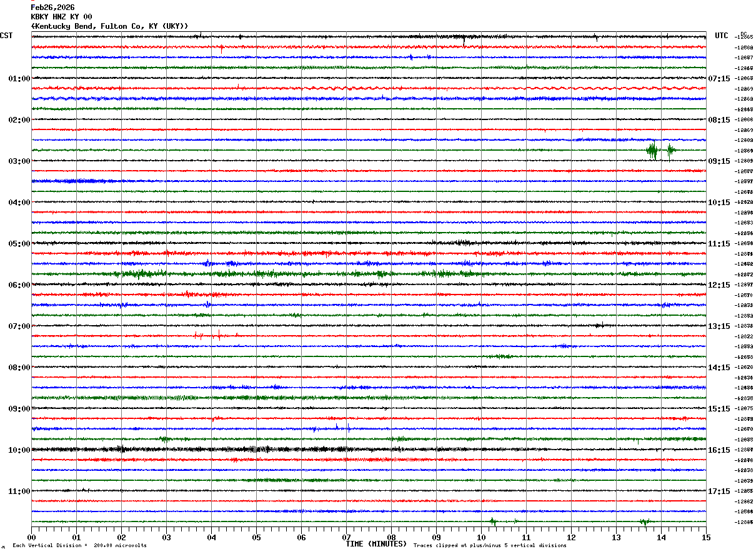The width and height of the screenshot is (756, 554).
Task: Click the KBKY HNZ KY 00 station code
Action: click(x=61, y=17)
